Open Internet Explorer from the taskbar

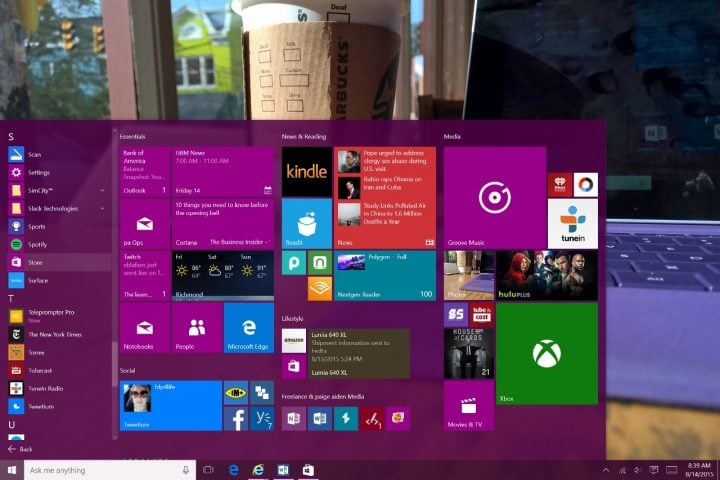259,470
